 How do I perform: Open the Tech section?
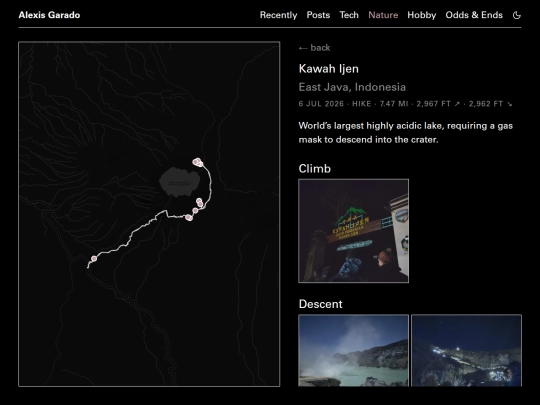pyautogui.click(x=349, y=15)
